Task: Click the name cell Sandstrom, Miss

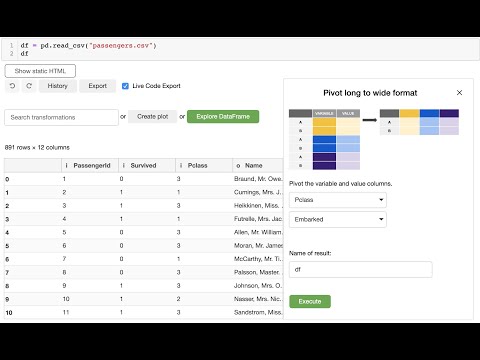Action: pos(258,312)
